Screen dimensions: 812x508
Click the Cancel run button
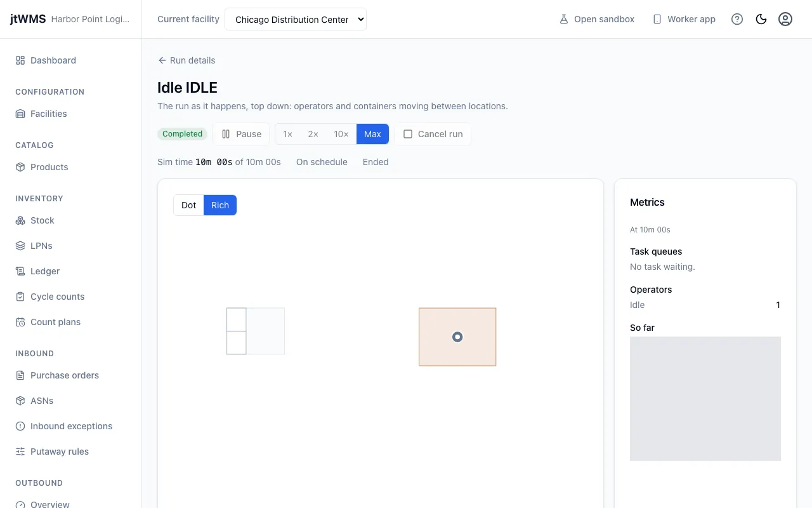(x=433, y=134)
